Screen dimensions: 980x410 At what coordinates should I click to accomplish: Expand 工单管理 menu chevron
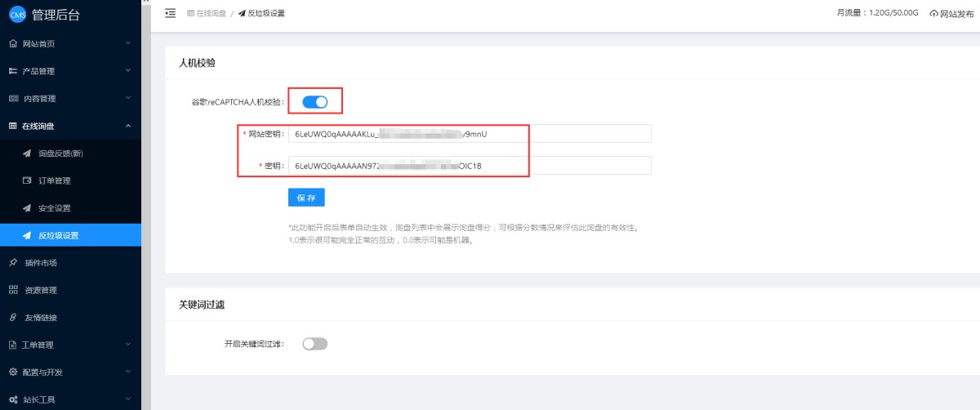[x=128, y=345]
